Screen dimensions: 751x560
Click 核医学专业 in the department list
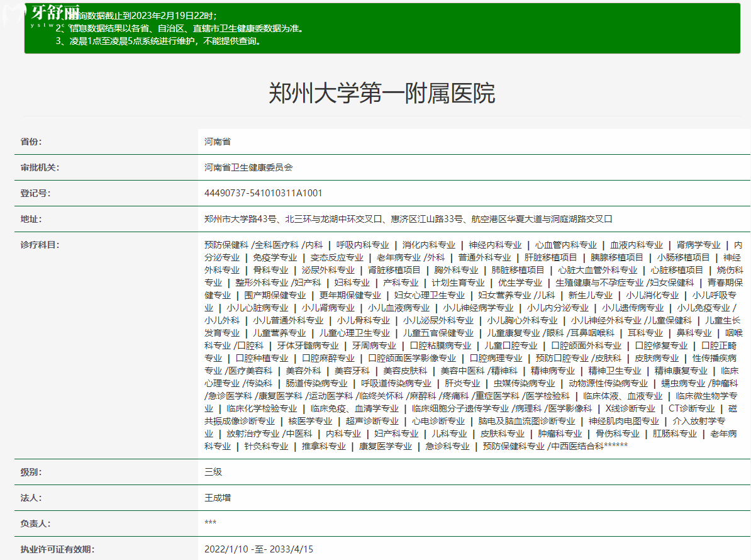(310, 421)
